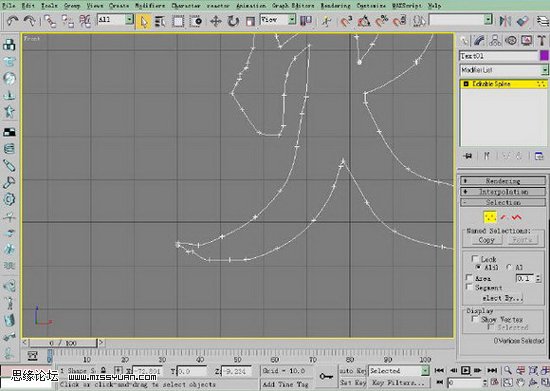Enable Show Vertex Numbers checkbox
550x391 pixels.
tap(475, 319)
